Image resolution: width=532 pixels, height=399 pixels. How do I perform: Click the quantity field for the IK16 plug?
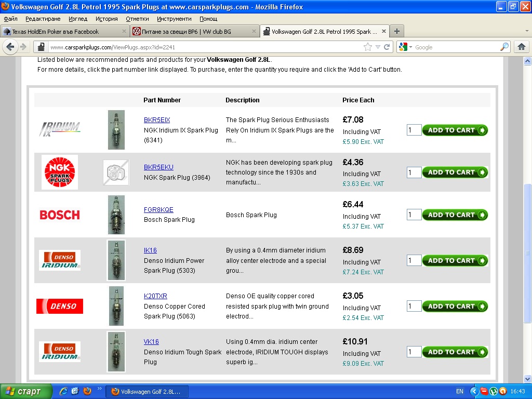(414, 260)
